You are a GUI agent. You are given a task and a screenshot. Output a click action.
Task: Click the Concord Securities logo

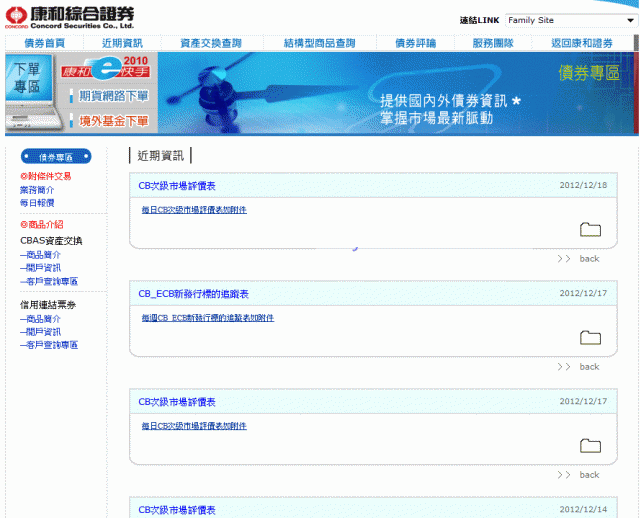(69, 18)
